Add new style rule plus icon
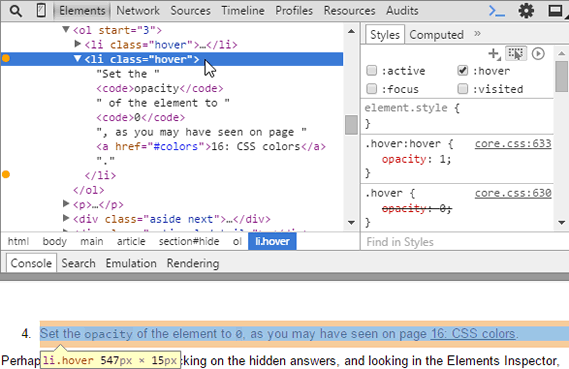The image size is (569, 369). (494, 54)
